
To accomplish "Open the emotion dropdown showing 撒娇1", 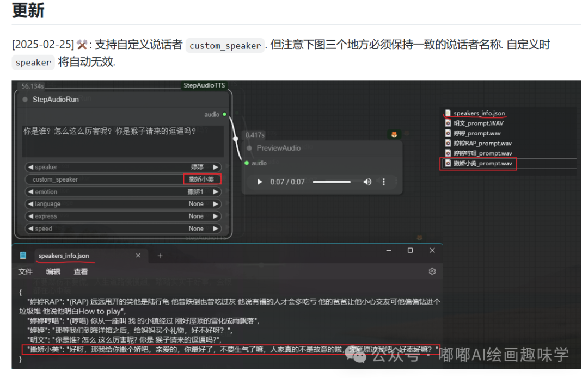I will [x=123, y=192].
